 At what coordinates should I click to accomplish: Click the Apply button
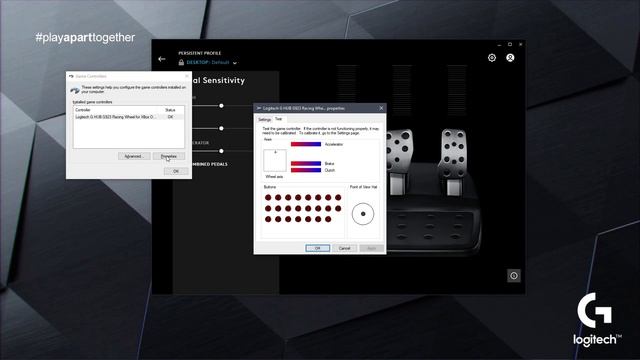tap(371, 248)
